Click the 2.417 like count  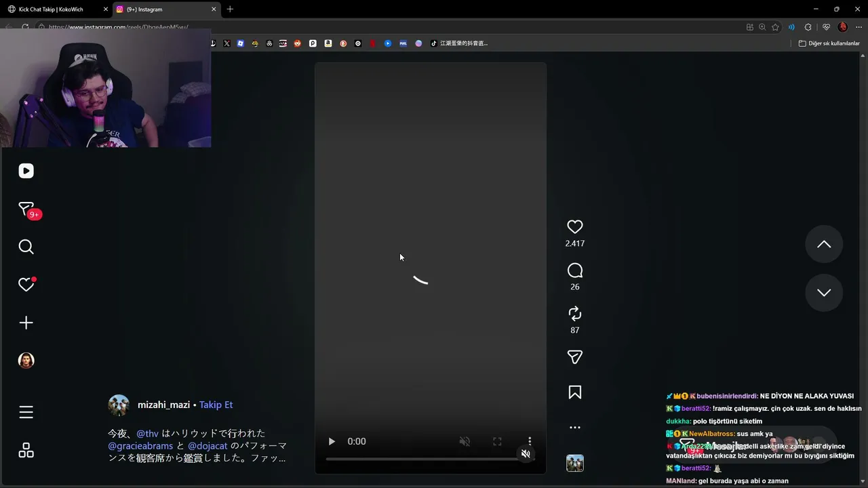pos(574,243)
